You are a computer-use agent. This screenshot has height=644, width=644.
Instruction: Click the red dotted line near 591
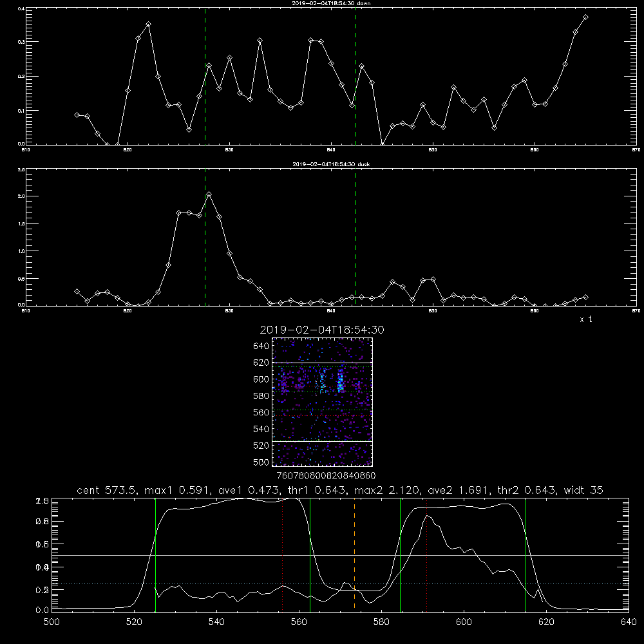click(427, 554)
